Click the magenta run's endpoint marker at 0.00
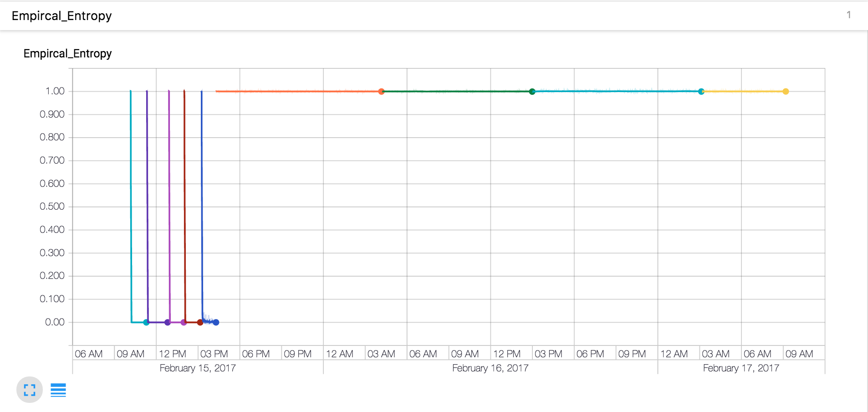This screenshot has width=868, height=412. click(184, 322)
